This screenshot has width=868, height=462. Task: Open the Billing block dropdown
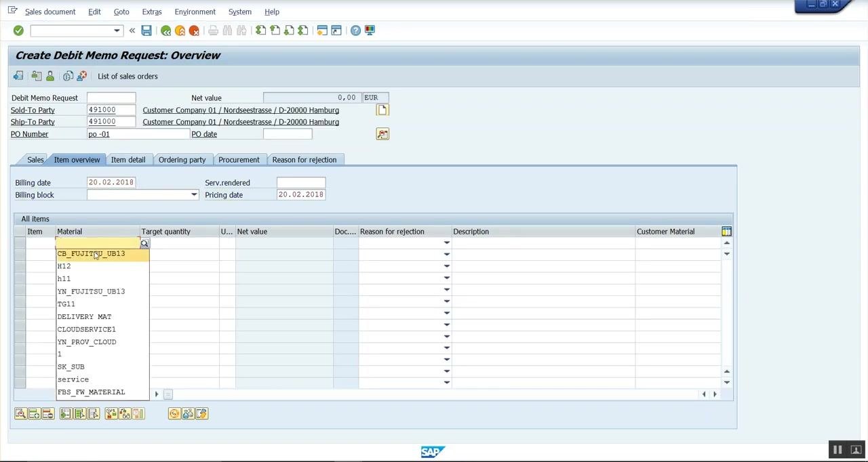point(194,195)
